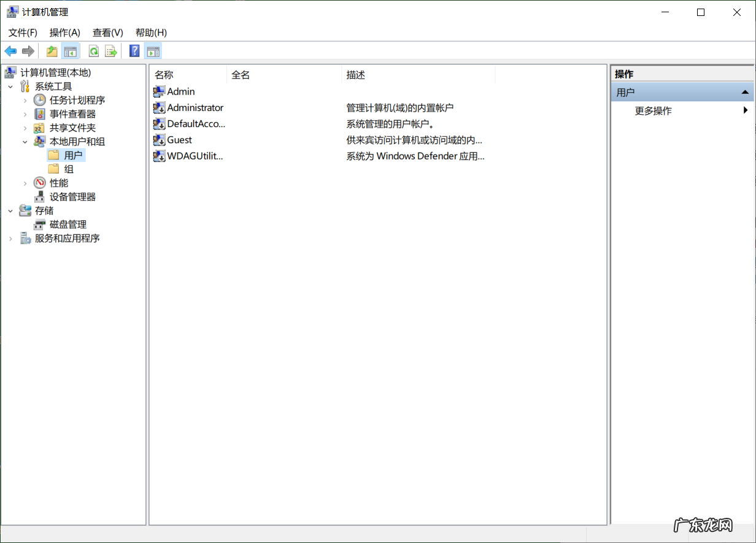Select 磁盘管理 under Storage

click(x=67, y=225)
